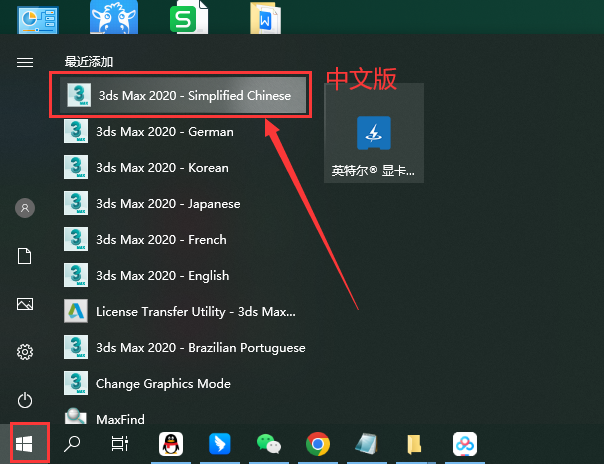Launch 3ds Max 2020 - French
The width and height of the screenshot is (604, 464).
click(x=161, y=240)
